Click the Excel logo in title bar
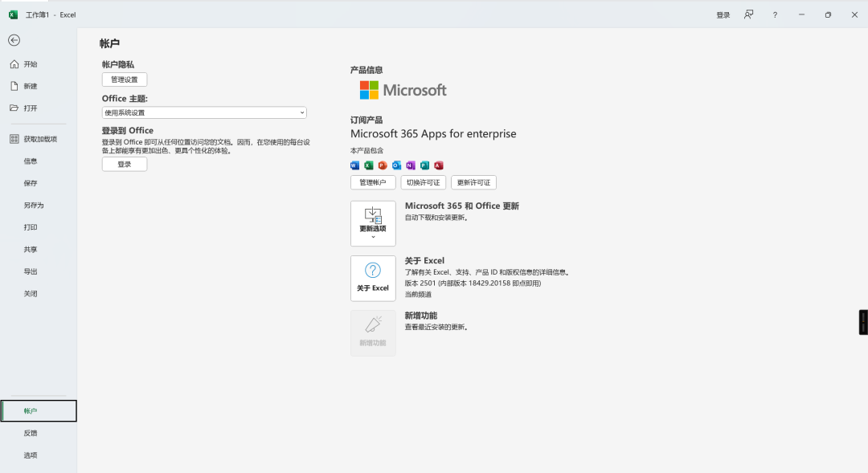Viewport: 868px width, 473px height. [14, 15]
